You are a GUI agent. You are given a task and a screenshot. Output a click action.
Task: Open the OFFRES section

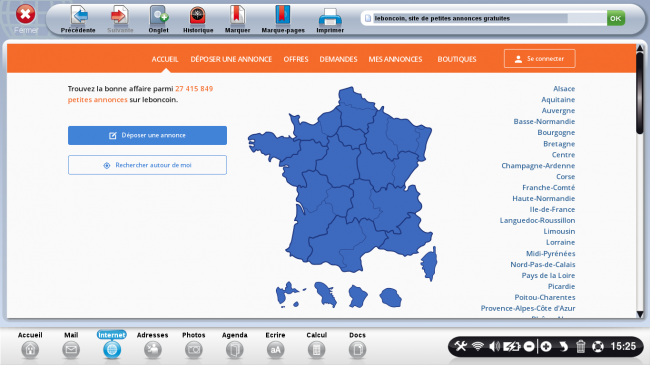pyautogui.click(x=296, y=59)
